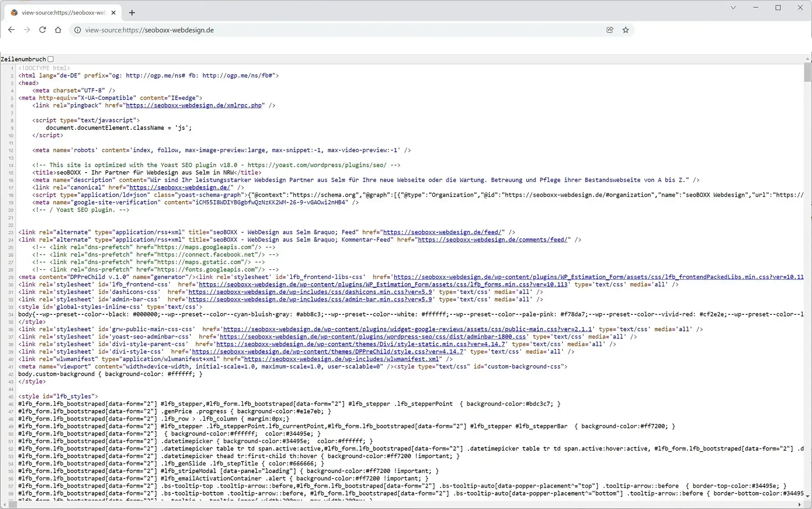Viewport: 812px width, 509px height.
Task: Click the script type="text/javascript" opening line
Action: [86, 121]
